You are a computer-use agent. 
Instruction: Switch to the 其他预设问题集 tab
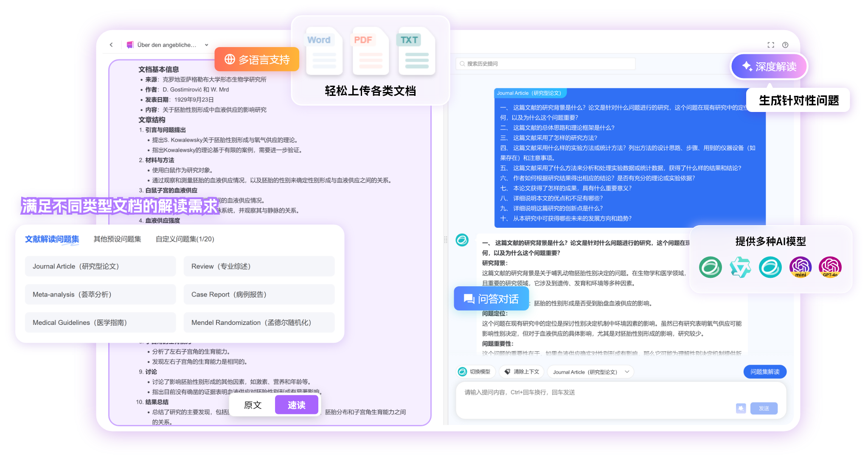click(x=117, y=239)
